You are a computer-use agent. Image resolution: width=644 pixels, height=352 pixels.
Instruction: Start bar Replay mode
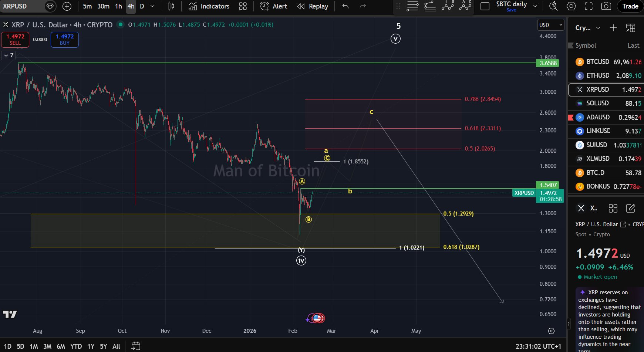click(313, 6)
